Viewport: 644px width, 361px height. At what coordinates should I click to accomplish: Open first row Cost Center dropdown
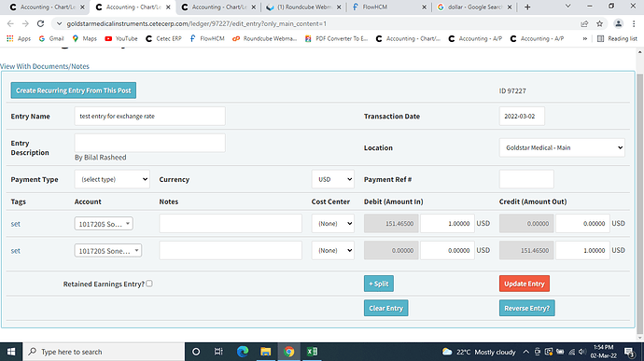[332, 224]
